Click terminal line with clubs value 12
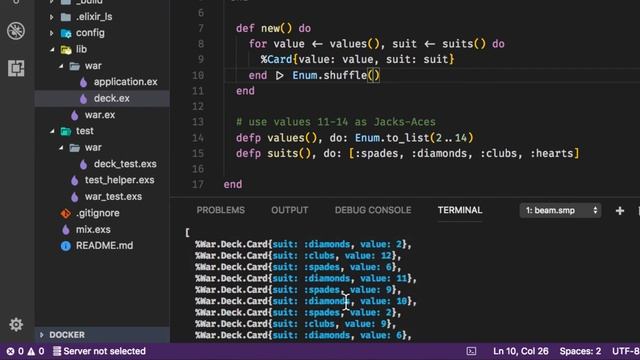Viewport: 640px width, 360px height. point(298,256)
